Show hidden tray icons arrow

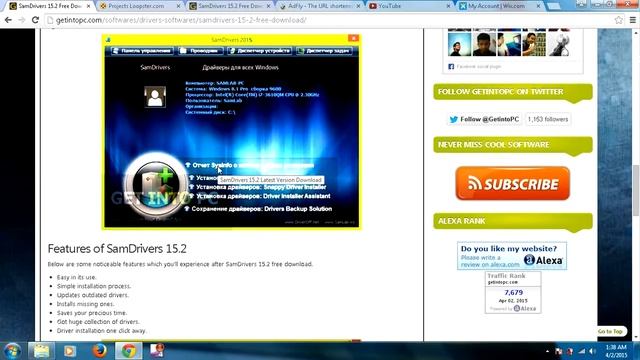[547, 351]
